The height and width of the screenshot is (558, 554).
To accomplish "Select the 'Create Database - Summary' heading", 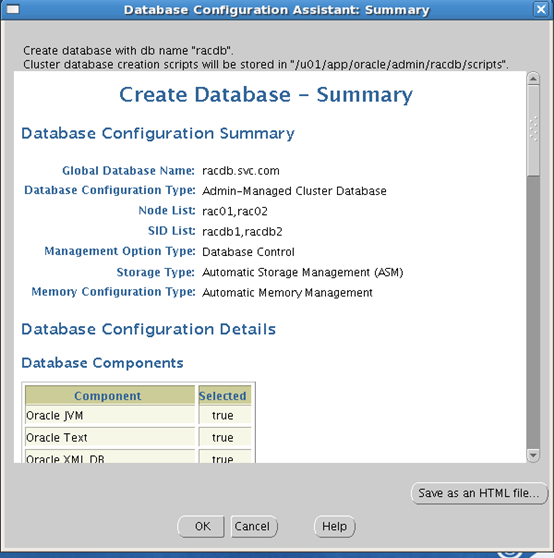I will pyautogui.click(x=266, y=95).
